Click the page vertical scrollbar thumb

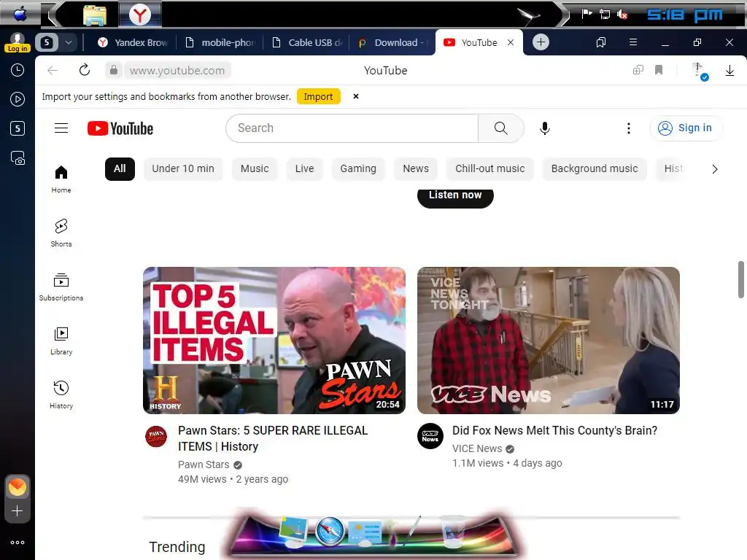(x=741, y=279)
